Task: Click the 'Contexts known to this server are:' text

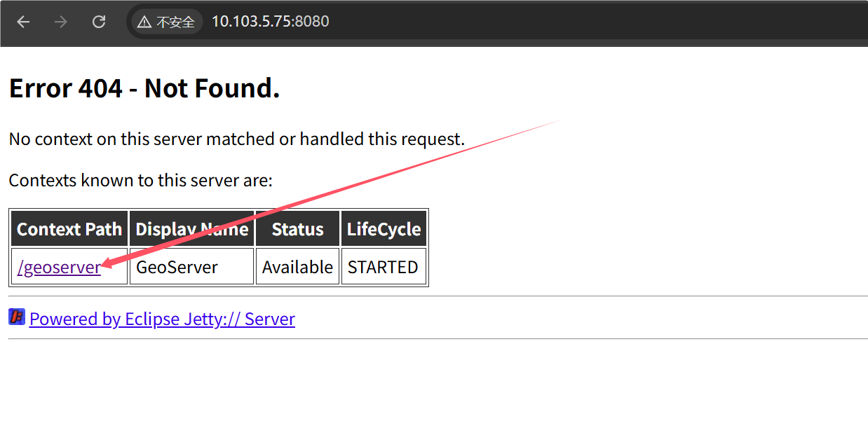Action: click(140, 180)
